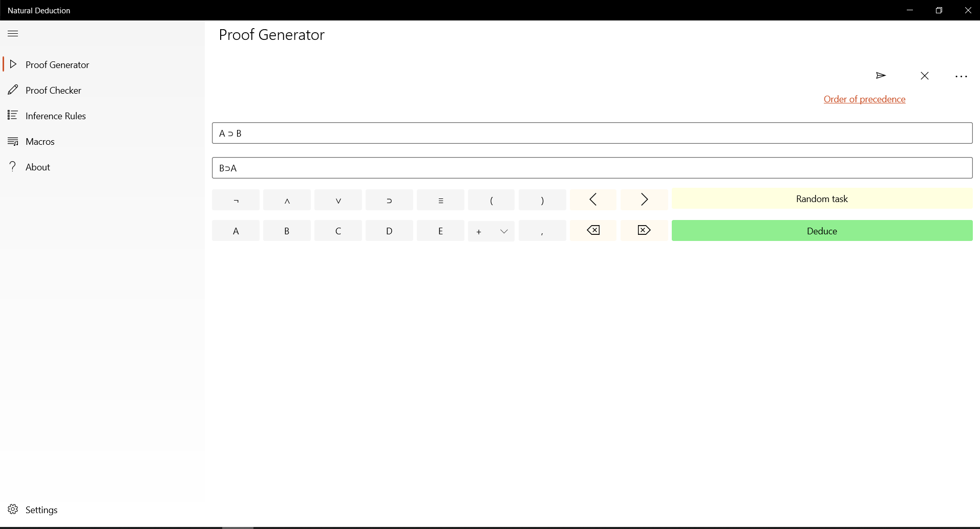
Task: Click the hamburger navigation menu icon
Action: [x=13, y=34]
